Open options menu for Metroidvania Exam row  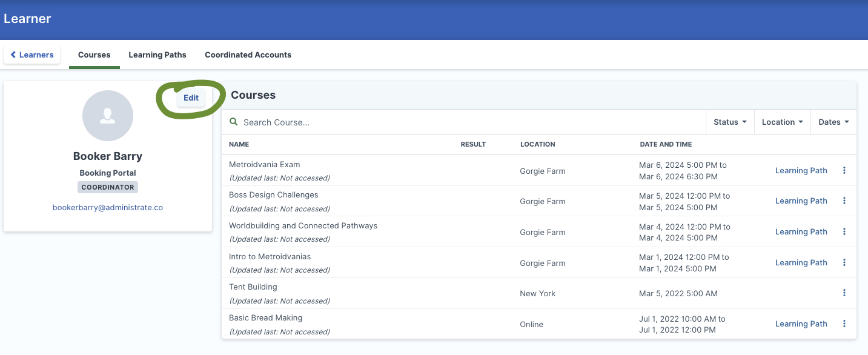[x=844, y=171]
